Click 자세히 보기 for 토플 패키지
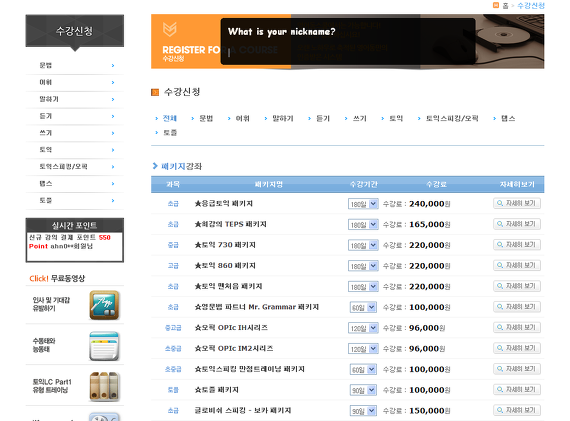570x421 pixels. coord(517,390)
